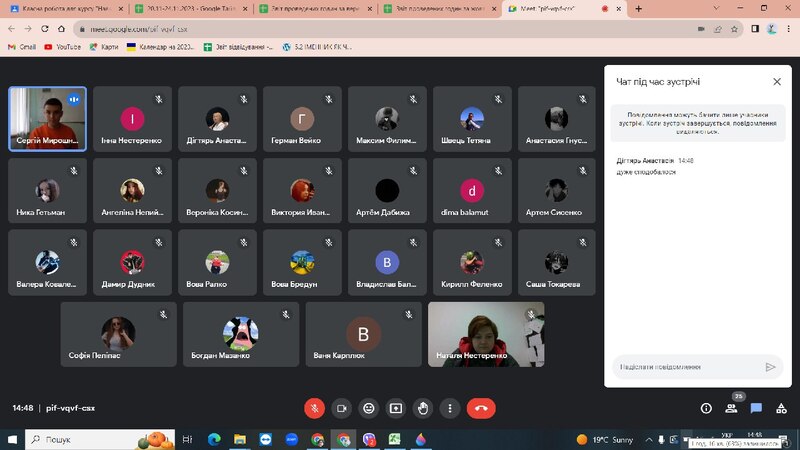
Task: Open Excel from taskbar
Action: pyautogui.click(x=394, y=439)
